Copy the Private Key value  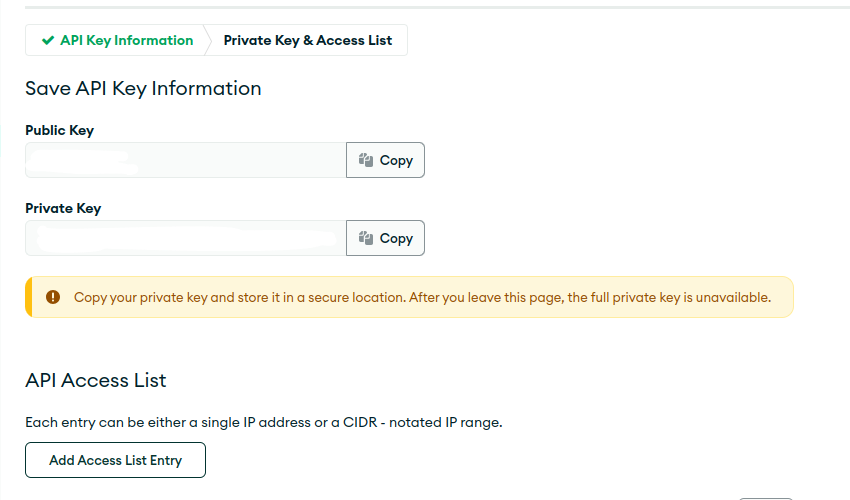coord(385,238)
